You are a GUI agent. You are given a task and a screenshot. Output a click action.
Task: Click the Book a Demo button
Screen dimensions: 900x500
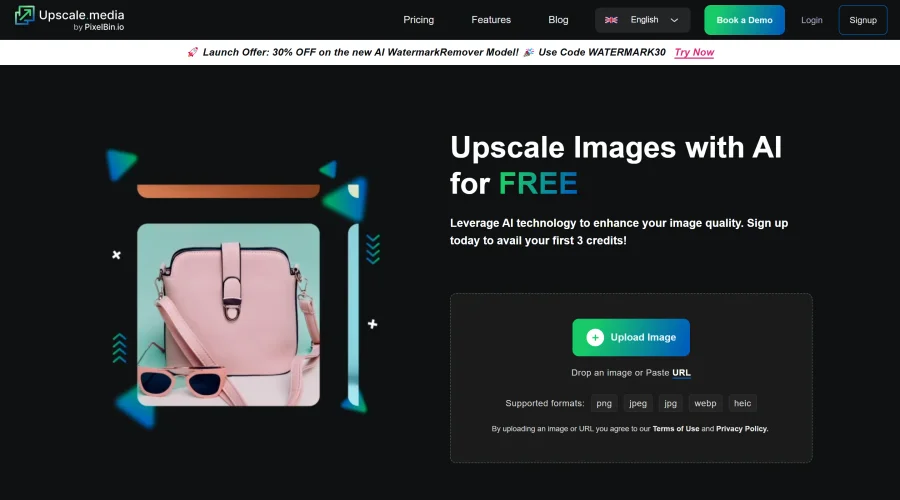click(744, 20)
